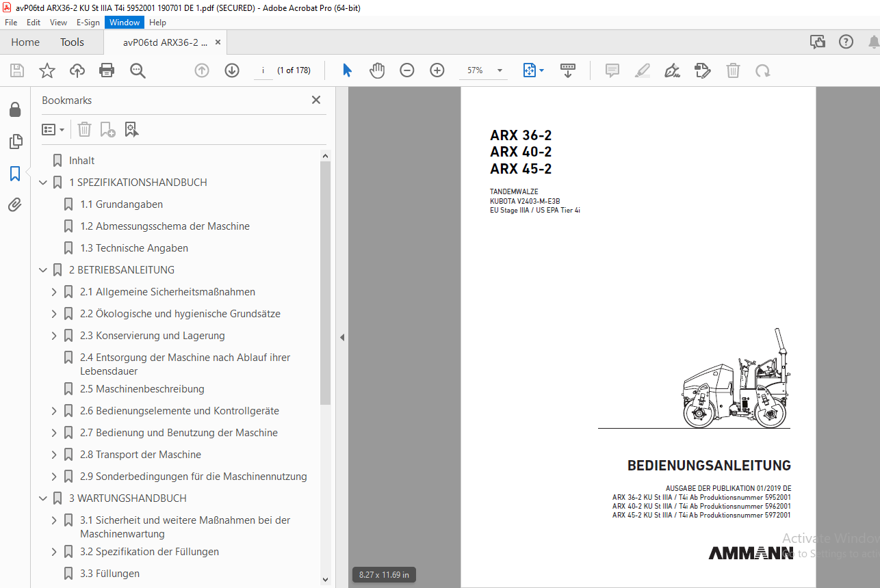Click the trash Delete icon in toolbar

pyautogui.click(x=733, y=70)
